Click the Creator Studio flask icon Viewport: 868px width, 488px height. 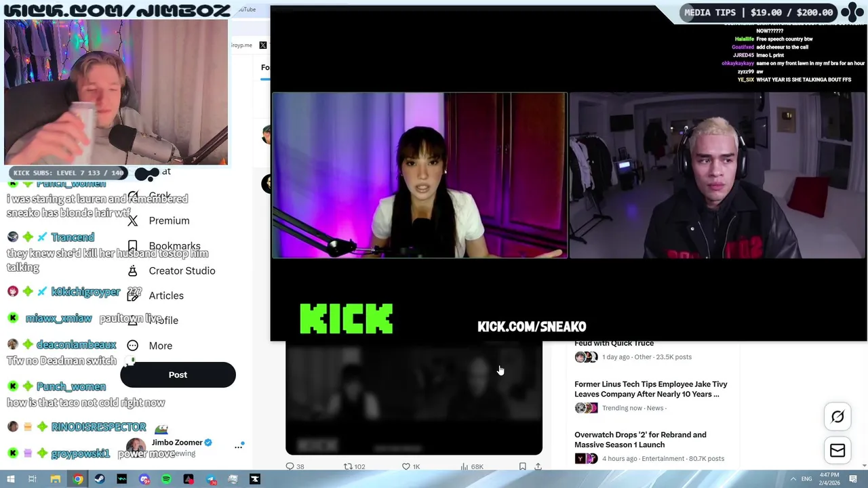click(x=133, y=270)
